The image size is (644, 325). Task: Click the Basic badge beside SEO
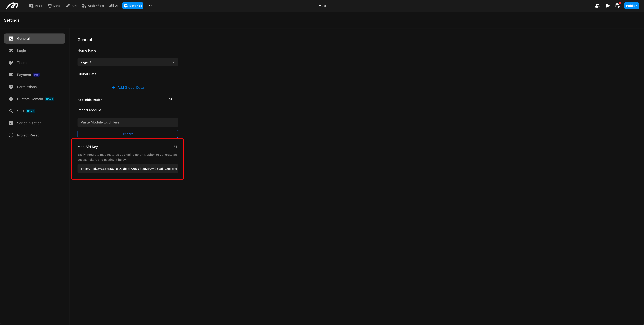(30, 111)
